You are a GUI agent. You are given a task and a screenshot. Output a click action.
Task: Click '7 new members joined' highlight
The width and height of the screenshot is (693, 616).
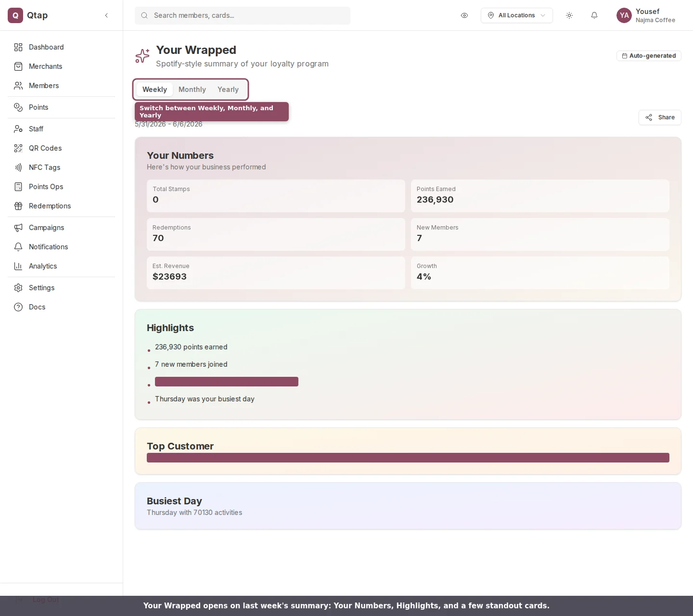[x=191, y=364]
